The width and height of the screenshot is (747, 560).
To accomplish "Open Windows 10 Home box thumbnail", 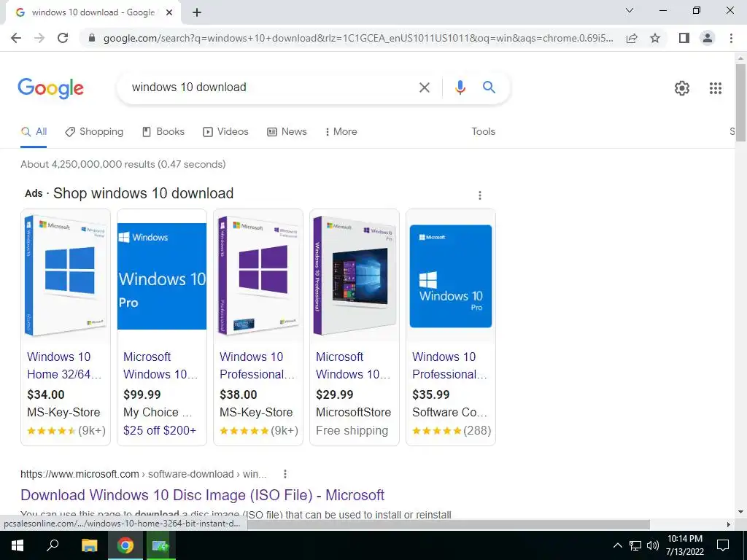I will 66,275.
